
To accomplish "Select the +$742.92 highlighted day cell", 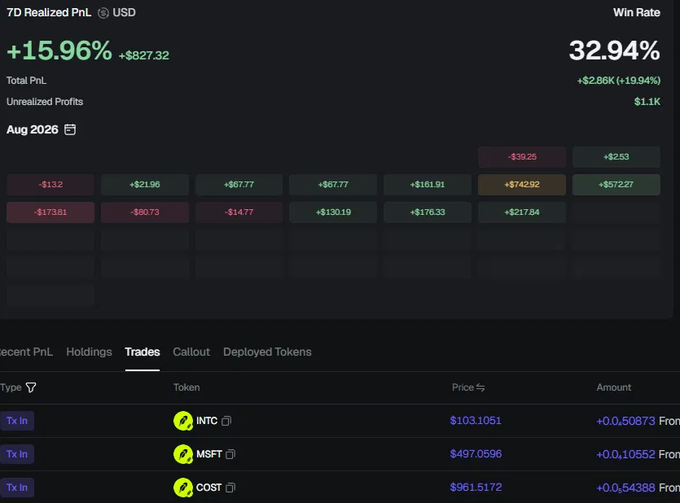I will 522,185.
